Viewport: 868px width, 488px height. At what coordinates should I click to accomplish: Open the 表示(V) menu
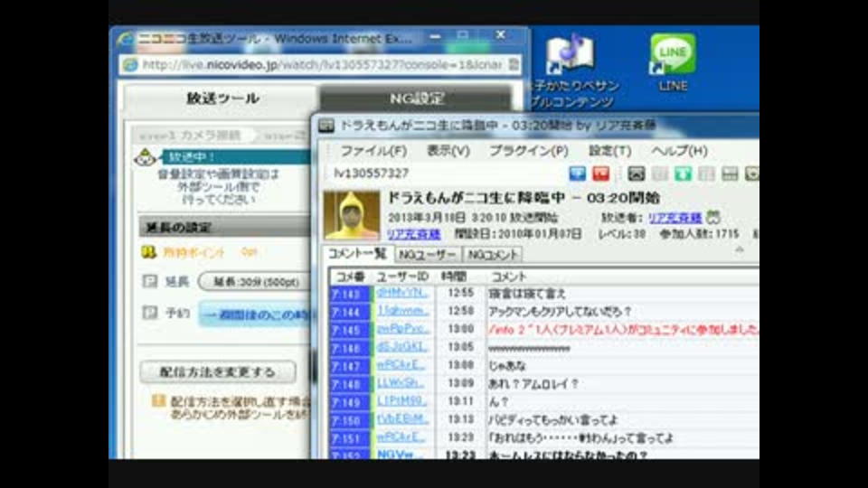[x=448, y=151]
